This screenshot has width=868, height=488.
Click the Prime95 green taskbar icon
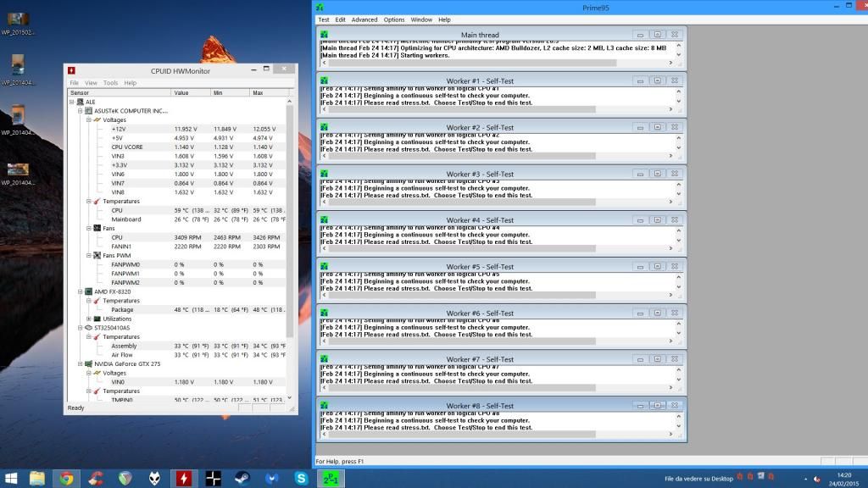[331, 478]
